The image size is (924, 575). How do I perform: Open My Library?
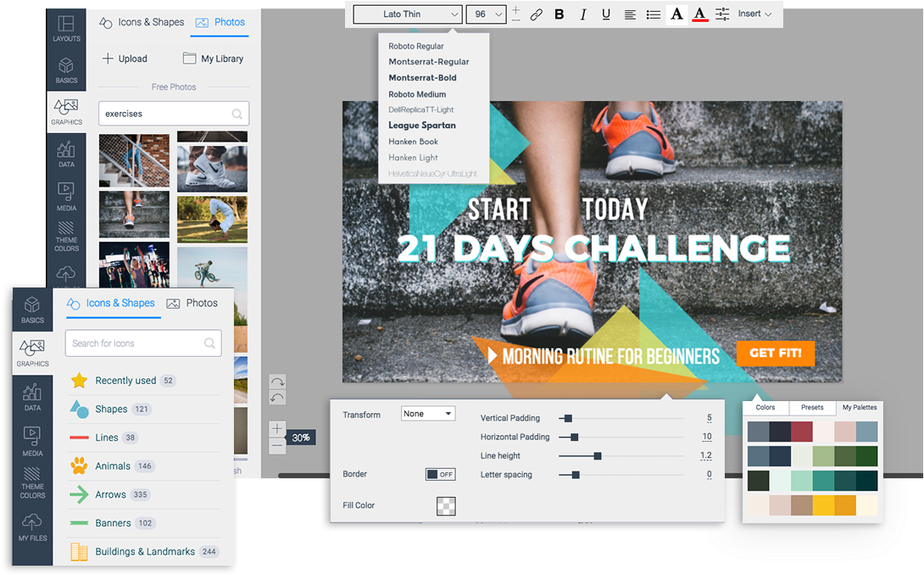(x=213, y=59)
